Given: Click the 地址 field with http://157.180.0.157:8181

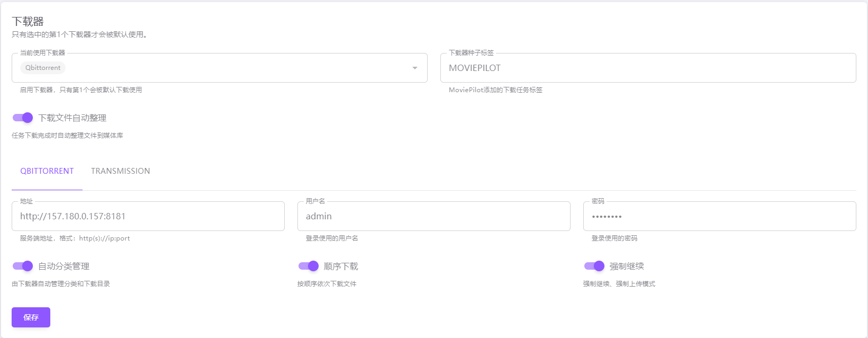Looking at the screenshot, I should [x=148, y=216].
